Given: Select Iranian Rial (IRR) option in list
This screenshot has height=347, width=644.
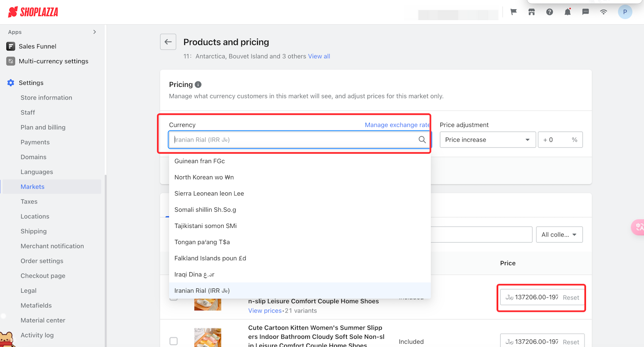Looking at the screenshot, I should coord(300,290).
